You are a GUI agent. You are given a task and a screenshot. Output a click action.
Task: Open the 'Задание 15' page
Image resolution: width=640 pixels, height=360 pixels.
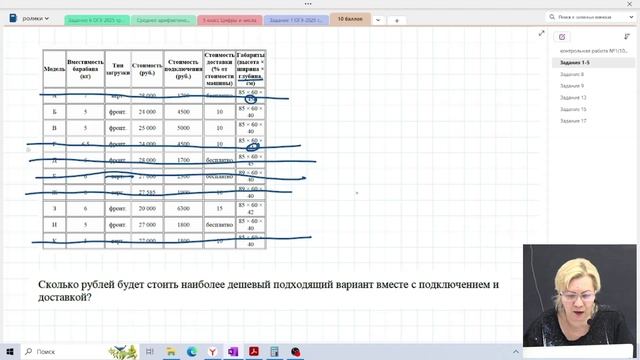[x=594, y=109]
